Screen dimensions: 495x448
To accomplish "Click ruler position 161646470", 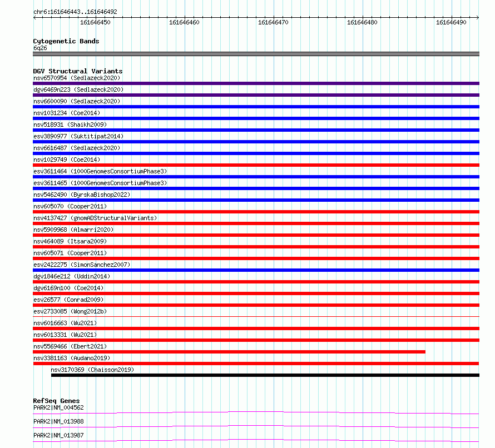I will coord(274,22).
